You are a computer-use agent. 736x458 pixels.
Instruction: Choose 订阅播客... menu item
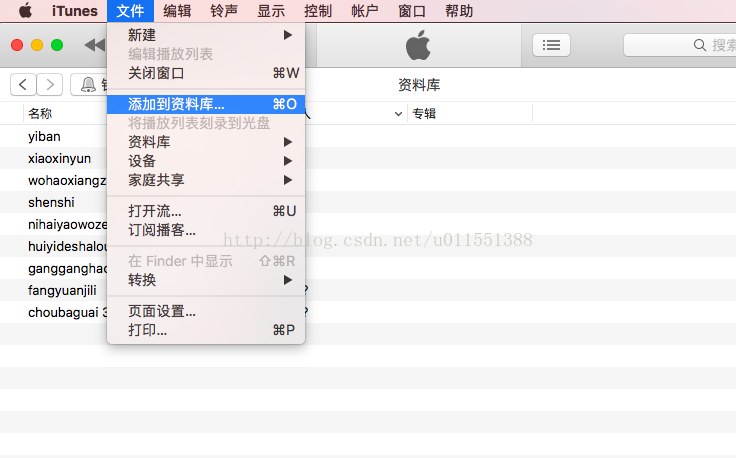tap(206, 230)
